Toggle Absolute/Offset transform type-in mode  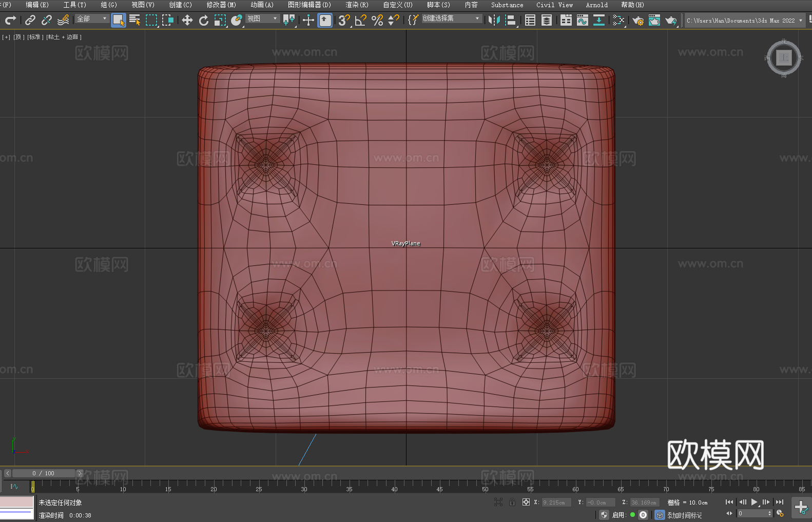pos(526,502)
